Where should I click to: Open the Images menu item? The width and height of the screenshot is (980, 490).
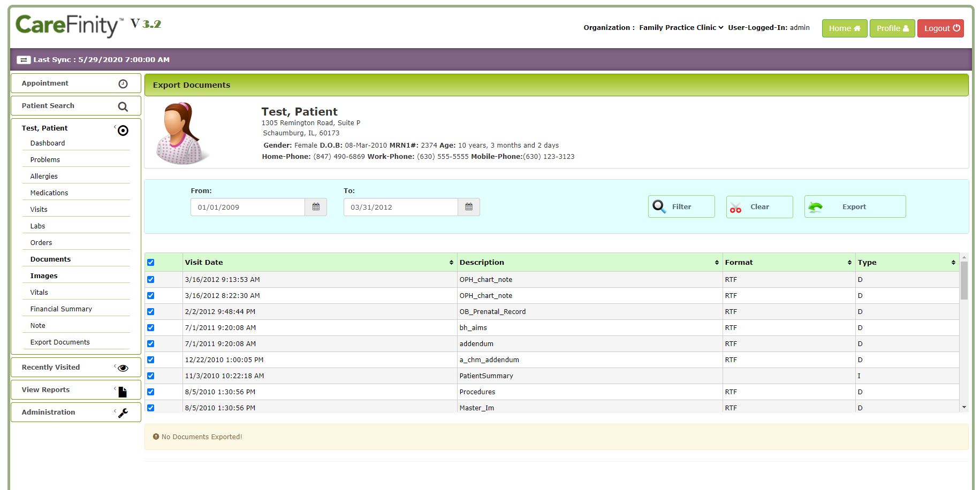click(44, 276)
